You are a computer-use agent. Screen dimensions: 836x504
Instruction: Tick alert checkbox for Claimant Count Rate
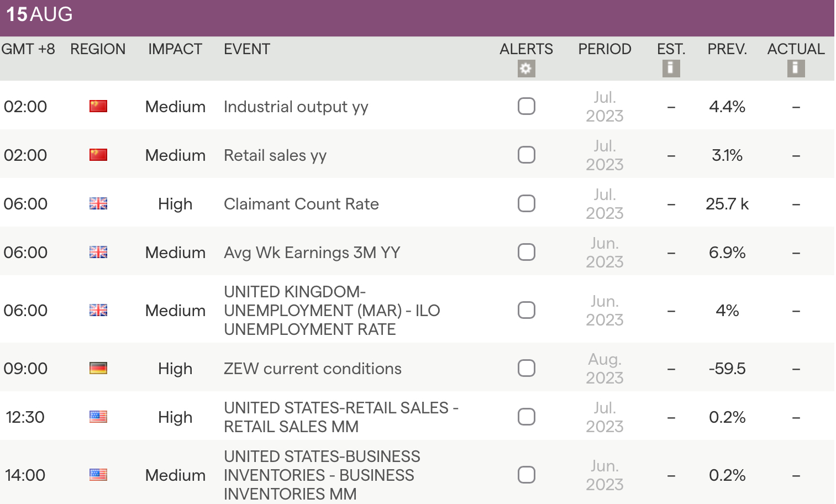pos(527,203)
